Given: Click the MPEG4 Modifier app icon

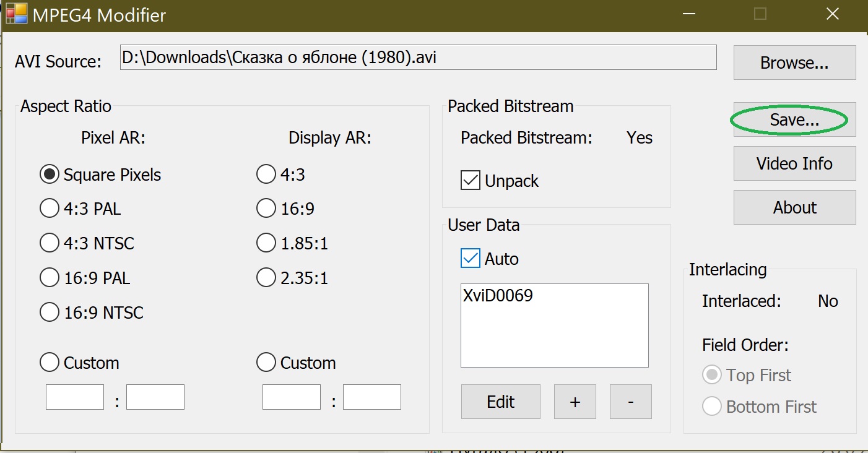Looking at the screenshot, I should 16,14.
